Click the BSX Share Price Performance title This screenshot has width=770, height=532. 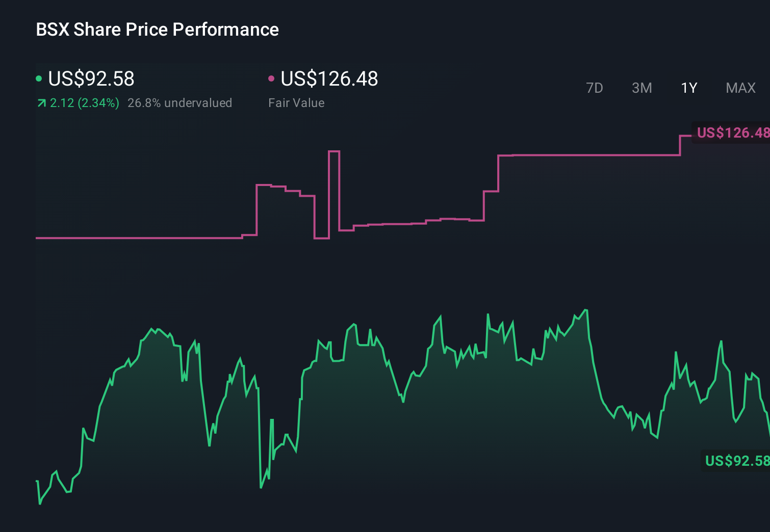(157, 29)
